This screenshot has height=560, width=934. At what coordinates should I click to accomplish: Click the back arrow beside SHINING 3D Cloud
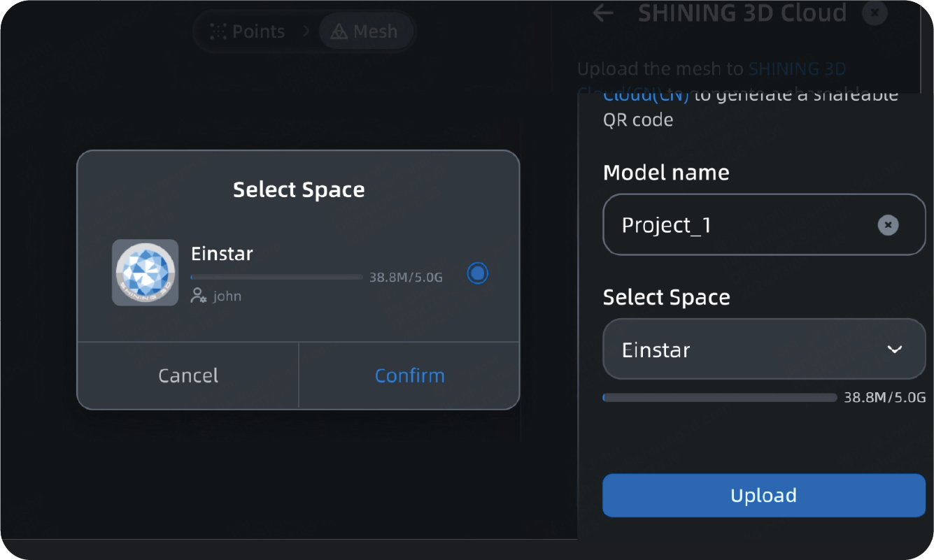coord(602,13)
